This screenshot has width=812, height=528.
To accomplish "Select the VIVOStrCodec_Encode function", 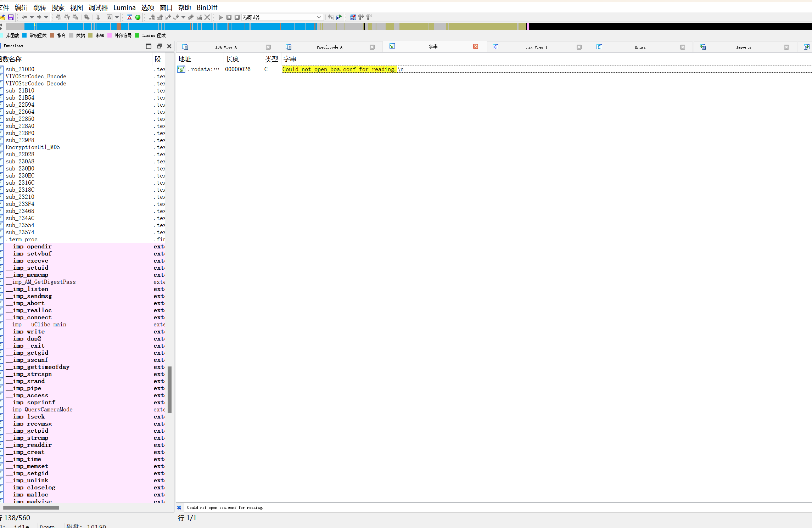I will coord(36,77).
